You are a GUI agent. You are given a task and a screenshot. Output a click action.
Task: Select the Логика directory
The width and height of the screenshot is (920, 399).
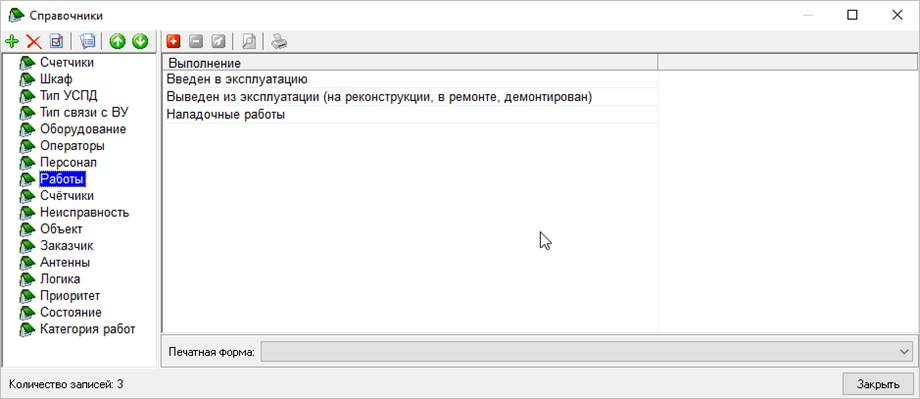pos(60,279)
